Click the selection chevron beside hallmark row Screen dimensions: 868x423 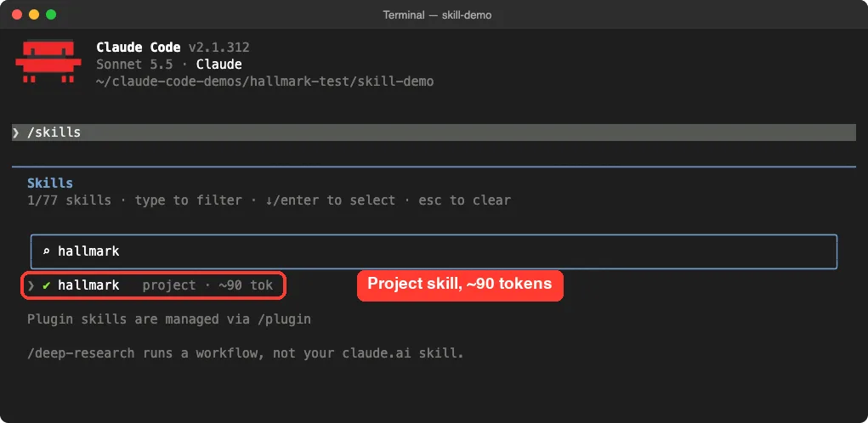31,285
